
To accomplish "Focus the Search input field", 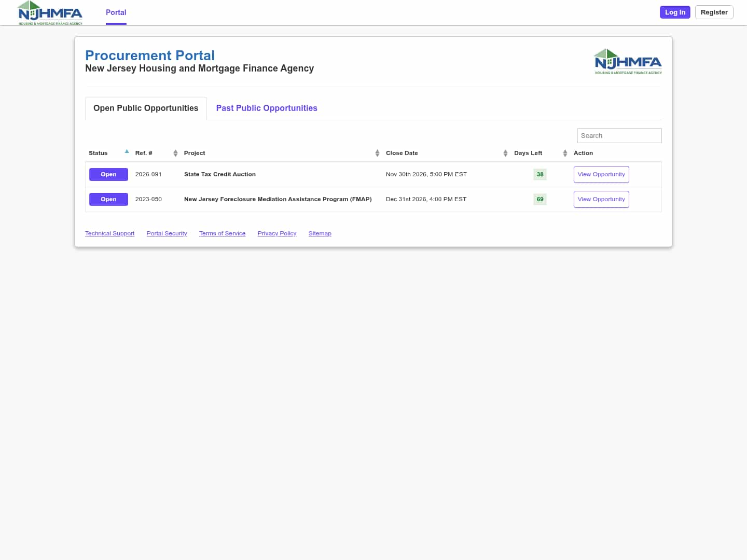I will click(619, 135).
